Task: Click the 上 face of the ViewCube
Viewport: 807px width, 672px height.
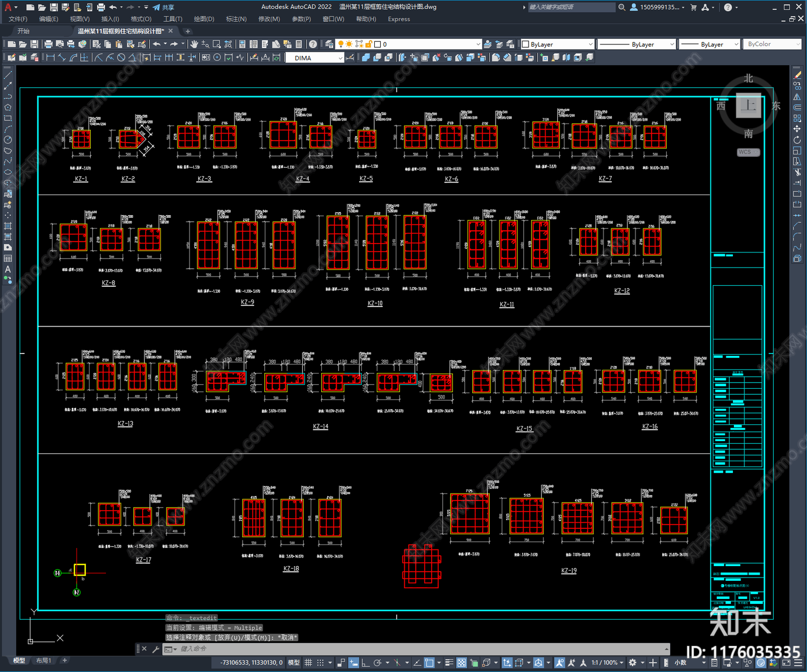Action: [x=748, y=106]
